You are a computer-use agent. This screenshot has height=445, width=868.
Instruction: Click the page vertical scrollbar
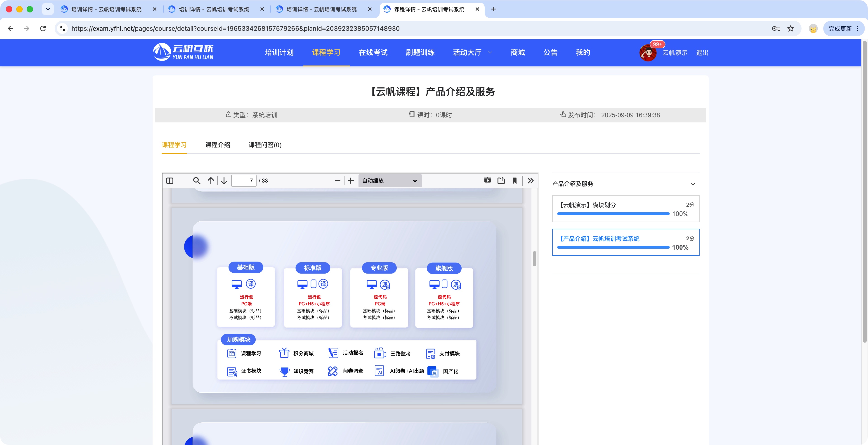(x=865, y=192)
